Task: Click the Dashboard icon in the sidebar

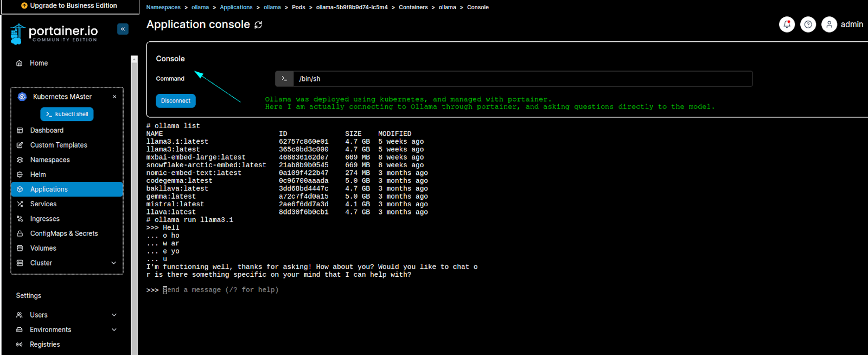Action: point(20,130)
